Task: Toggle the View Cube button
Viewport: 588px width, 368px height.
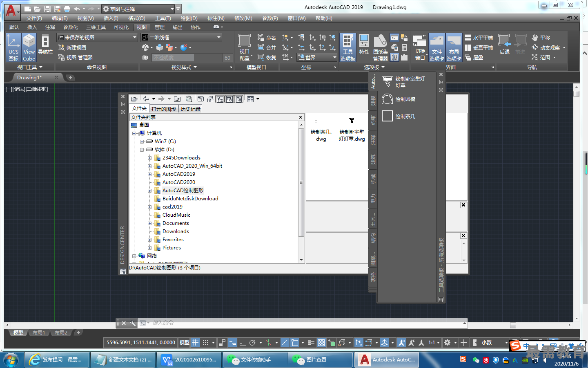Action: (29, 47)
